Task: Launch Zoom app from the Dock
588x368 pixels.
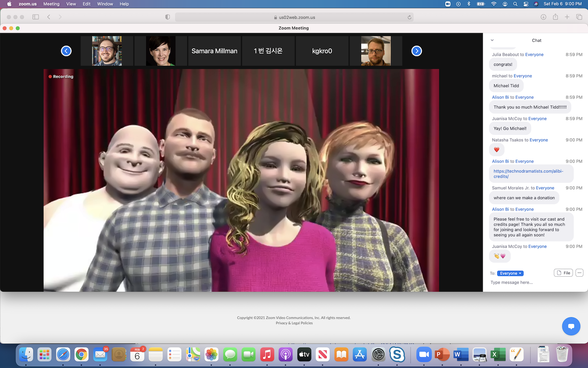Action: coord(424,355)
